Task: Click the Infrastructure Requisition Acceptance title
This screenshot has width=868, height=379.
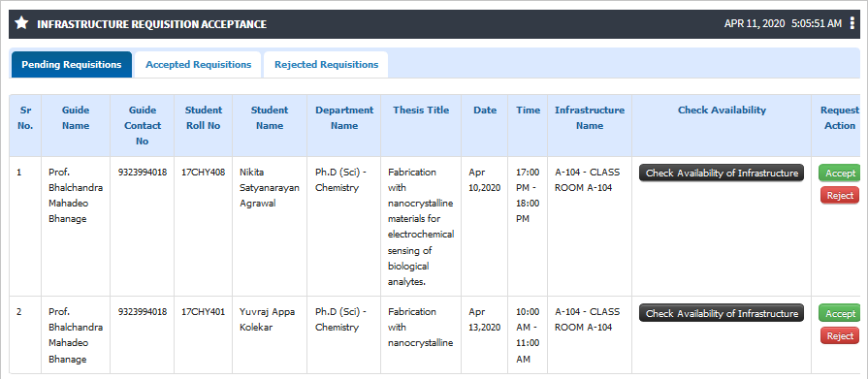Action: tap(151, 24)
